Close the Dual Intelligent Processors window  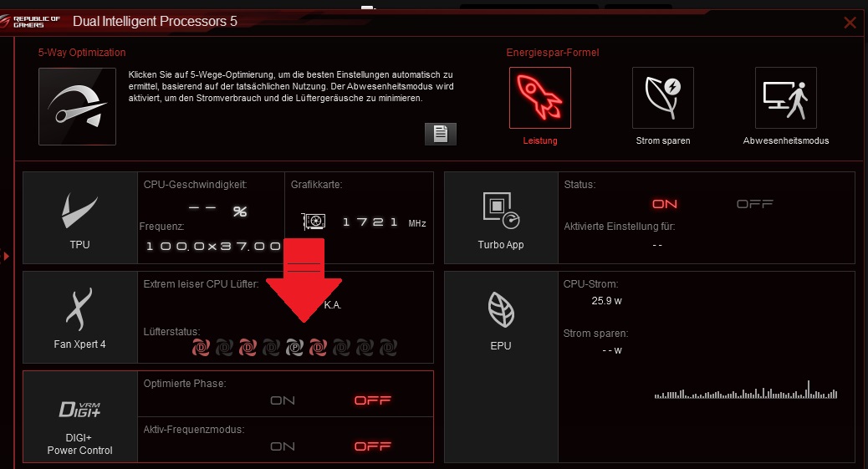(x=850, y=23)
